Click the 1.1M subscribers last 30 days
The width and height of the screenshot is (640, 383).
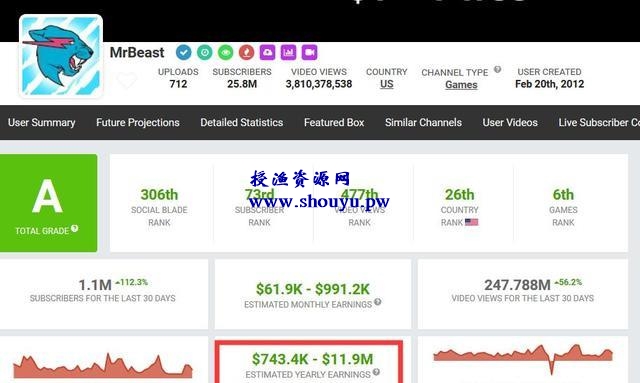click(x=95, y=285)
